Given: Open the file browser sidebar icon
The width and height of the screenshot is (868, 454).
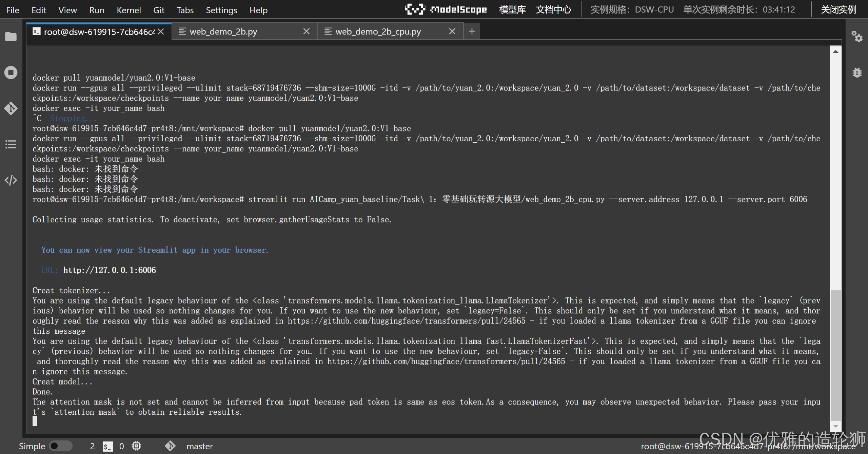Looking at the screenshot, I should [11, 37].
